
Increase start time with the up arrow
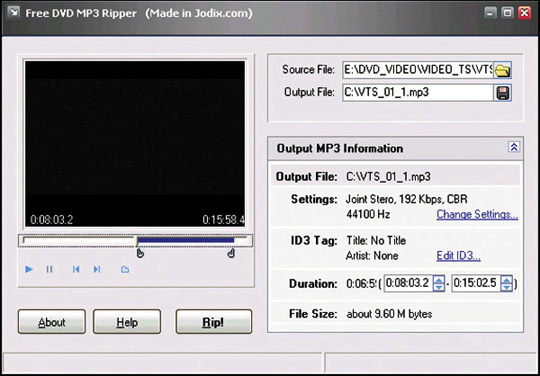point(438,280)
